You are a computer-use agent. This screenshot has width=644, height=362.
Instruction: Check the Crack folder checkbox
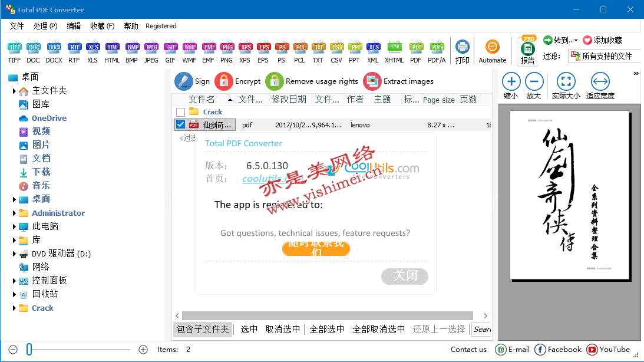pyautogui.click(x=180, y=112)
